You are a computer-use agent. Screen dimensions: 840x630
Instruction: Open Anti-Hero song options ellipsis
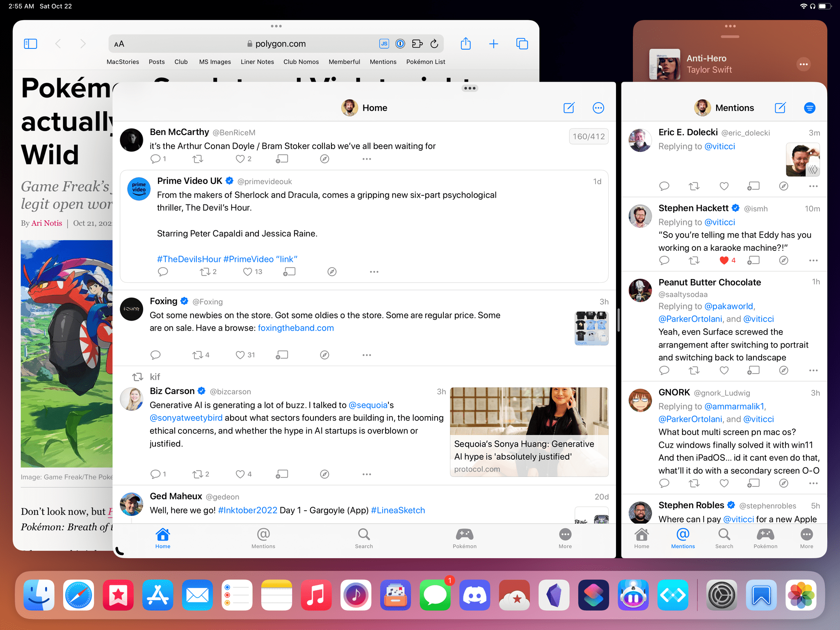pyautogui.click(x=803, y=64)
